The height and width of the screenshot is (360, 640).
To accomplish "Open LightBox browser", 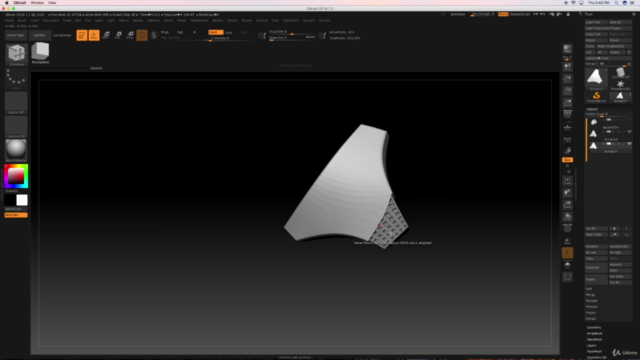I will (x=39, y=35).
